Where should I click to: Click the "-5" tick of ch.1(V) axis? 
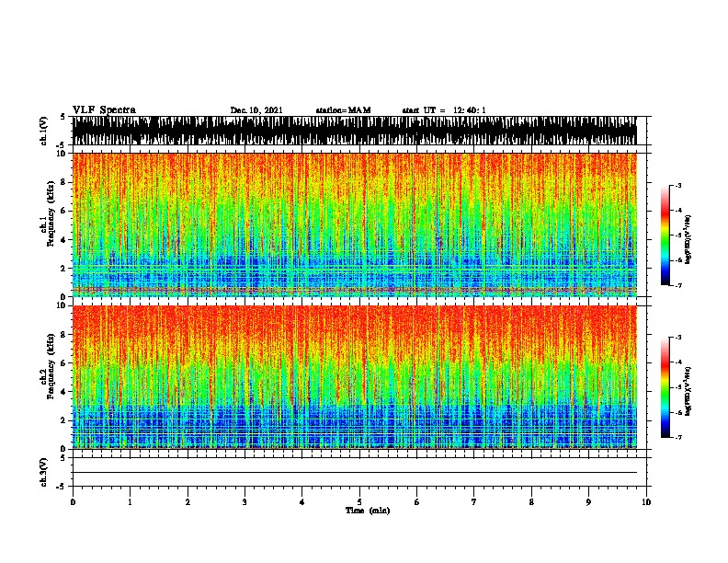pos(62,145)
